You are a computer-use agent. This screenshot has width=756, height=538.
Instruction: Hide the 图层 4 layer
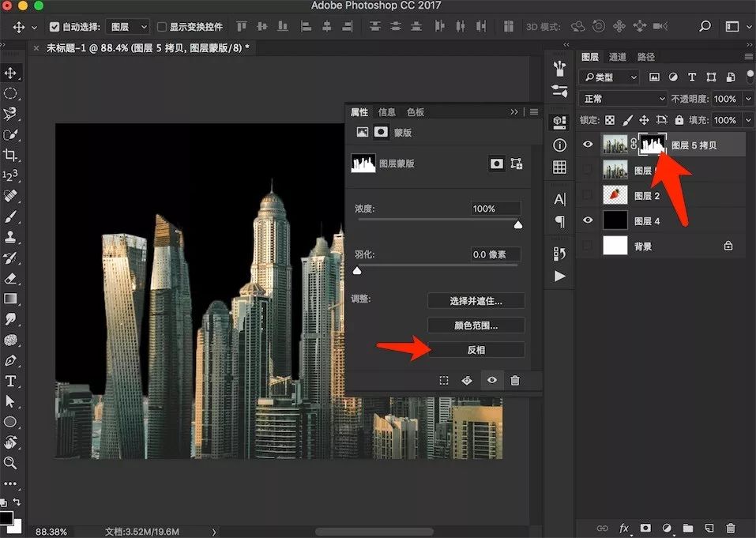coord(588,220)
